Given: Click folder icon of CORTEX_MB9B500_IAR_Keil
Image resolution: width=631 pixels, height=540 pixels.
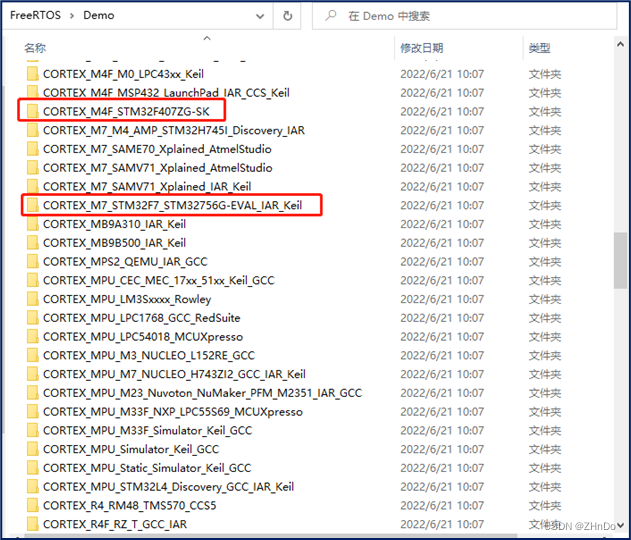Looking at the screenshot, I should click(x=33, y=243).
